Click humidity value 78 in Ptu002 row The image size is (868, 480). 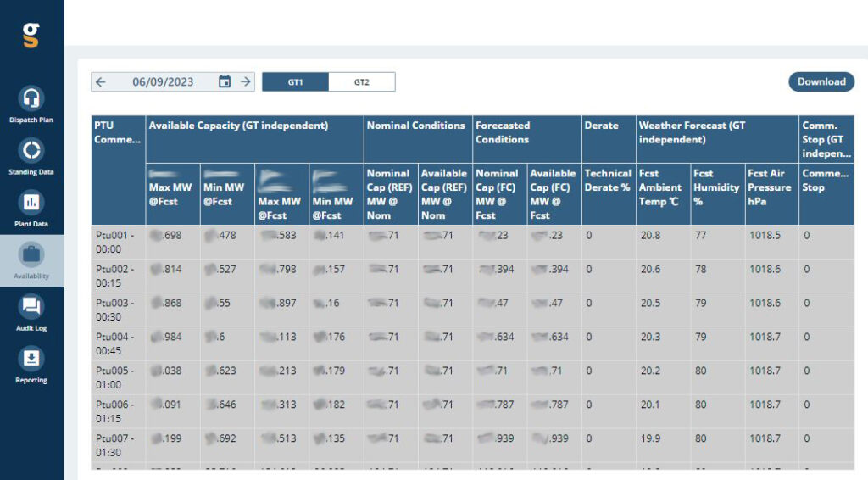(x=701, y=269)
